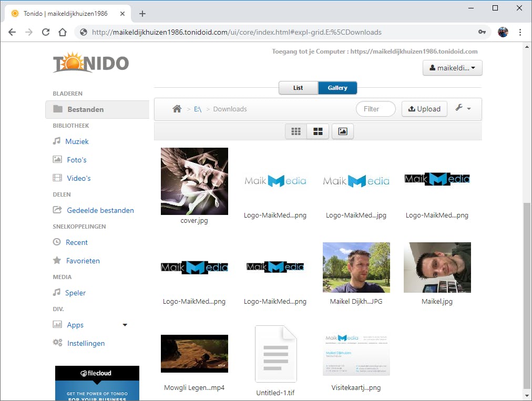Open the Speler media player
This screenshot has height=401, width=532.
point(75,293)
